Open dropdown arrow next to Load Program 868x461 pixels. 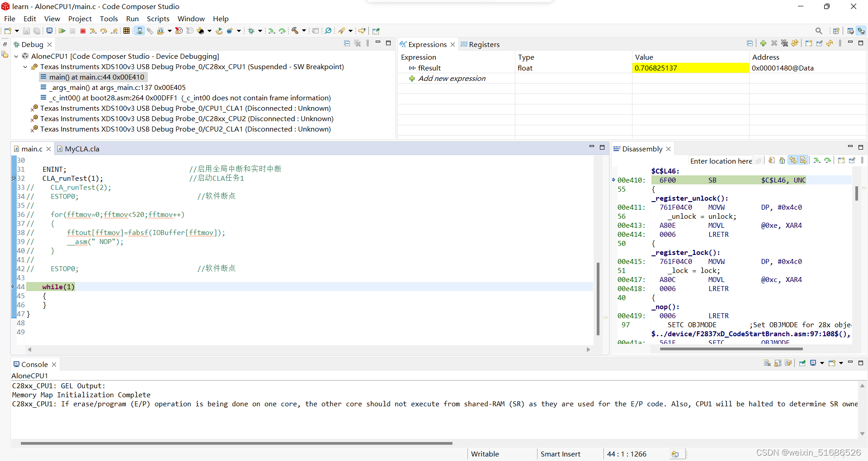(170, 31)
